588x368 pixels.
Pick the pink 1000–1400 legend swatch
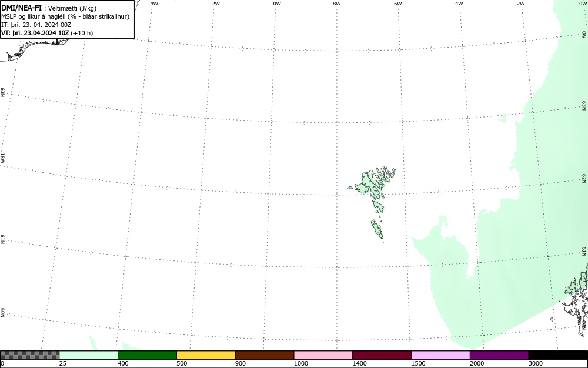[x=323, y=355]
